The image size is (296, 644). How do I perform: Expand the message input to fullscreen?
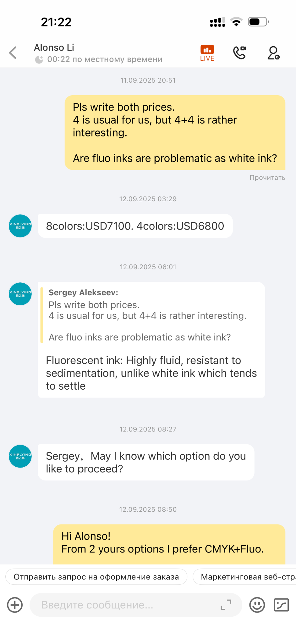coord(226,605)
